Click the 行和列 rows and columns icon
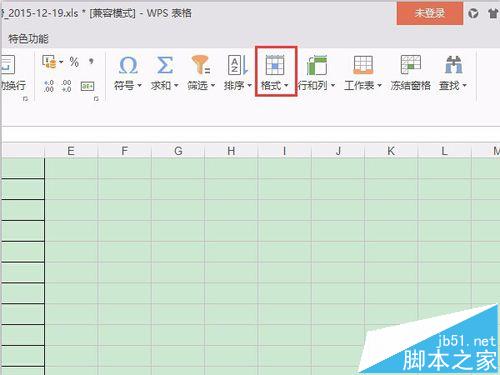Viewport: 500px width, 375px height. [x=317, y=65]
